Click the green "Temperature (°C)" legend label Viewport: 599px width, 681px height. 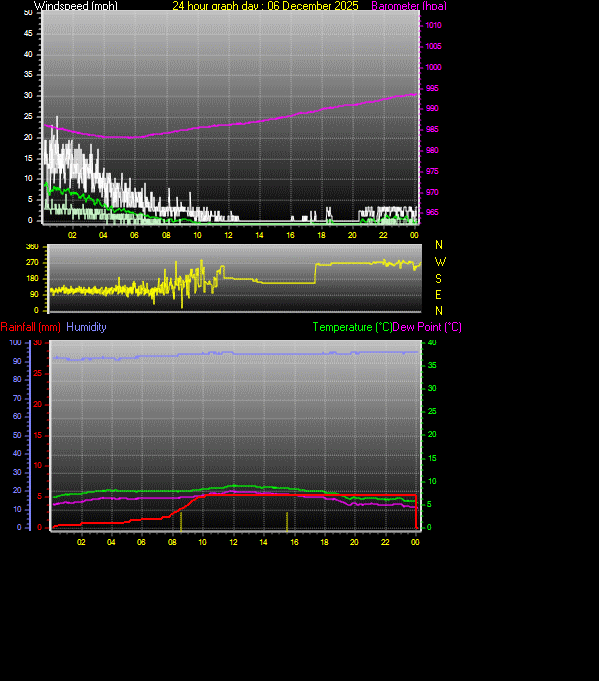[352, 327]
